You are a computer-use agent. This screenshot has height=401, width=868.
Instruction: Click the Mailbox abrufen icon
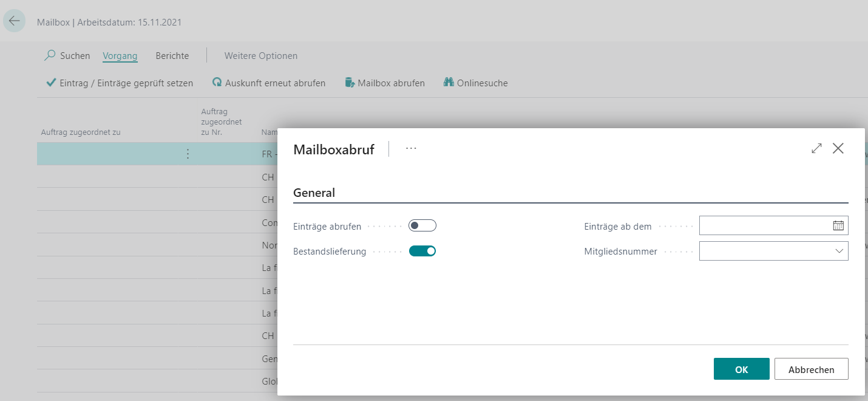pos(350,83)
